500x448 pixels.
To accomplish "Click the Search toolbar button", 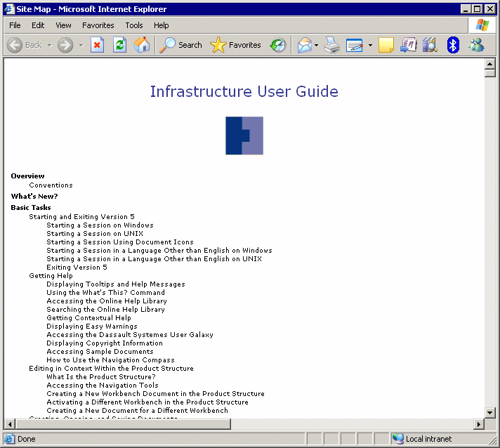I will pos(181,45).
